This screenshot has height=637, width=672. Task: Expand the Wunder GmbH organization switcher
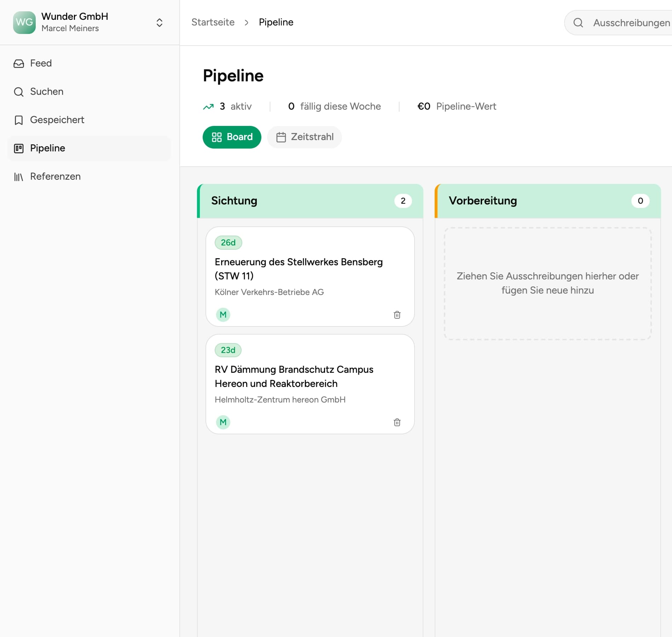[x=160, y=23]
